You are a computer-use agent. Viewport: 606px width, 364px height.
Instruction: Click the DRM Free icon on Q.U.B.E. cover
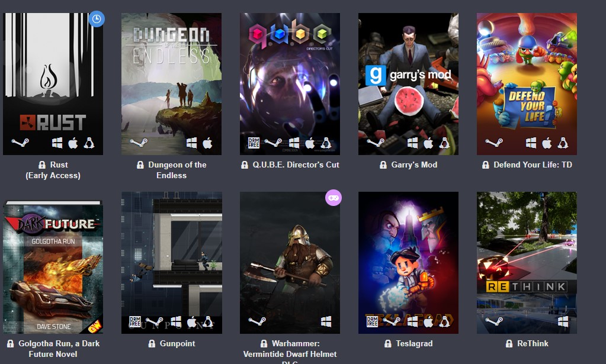pyautogui.click(x=254, y=143)
